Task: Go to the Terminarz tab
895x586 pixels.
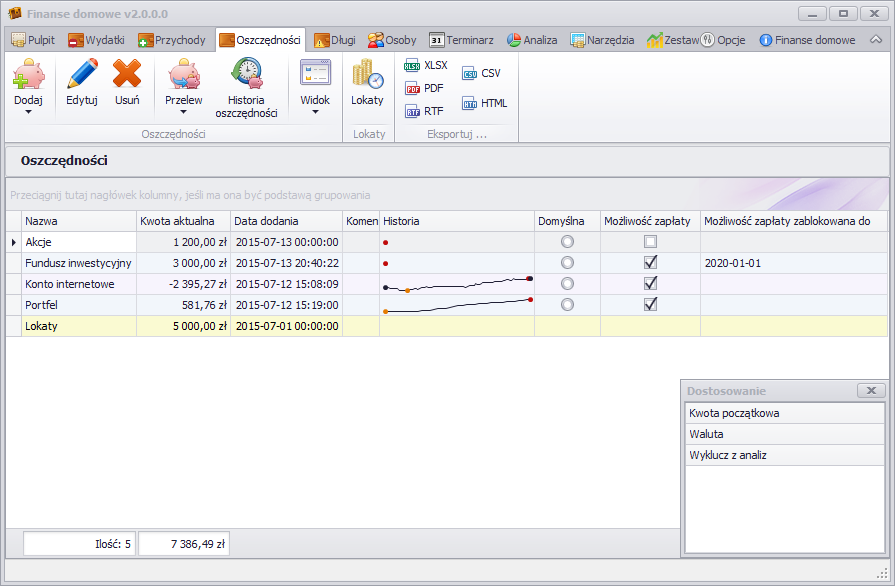Action: tap(460, 40)
